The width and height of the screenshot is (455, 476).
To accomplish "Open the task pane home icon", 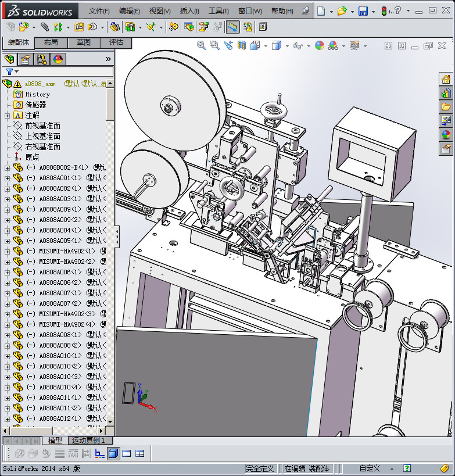I will tap(446, 80).
